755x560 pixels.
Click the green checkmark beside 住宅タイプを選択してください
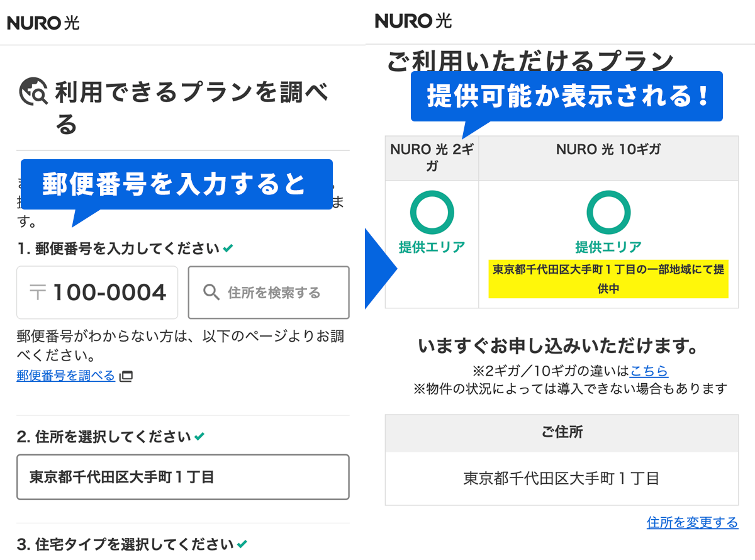(242, 544)
